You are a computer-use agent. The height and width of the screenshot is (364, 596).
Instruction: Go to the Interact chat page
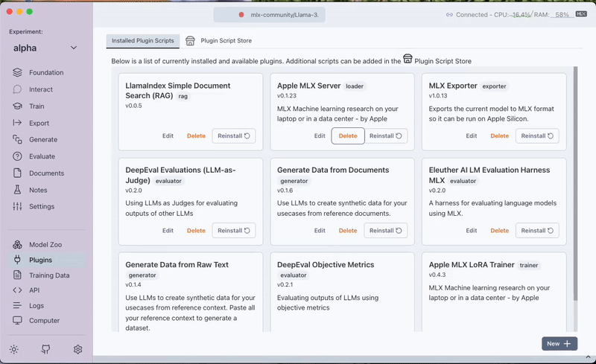tap(40, 89)
